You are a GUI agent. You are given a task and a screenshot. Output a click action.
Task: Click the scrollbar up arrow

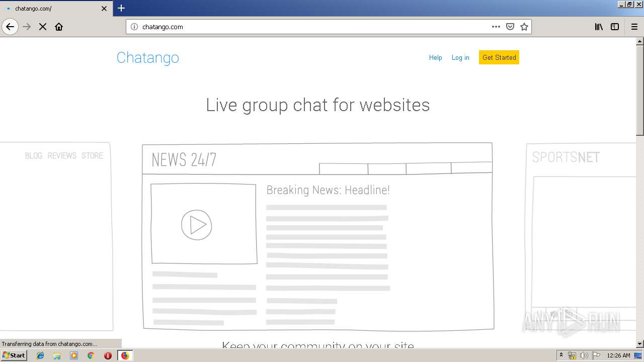coord(640,41)
